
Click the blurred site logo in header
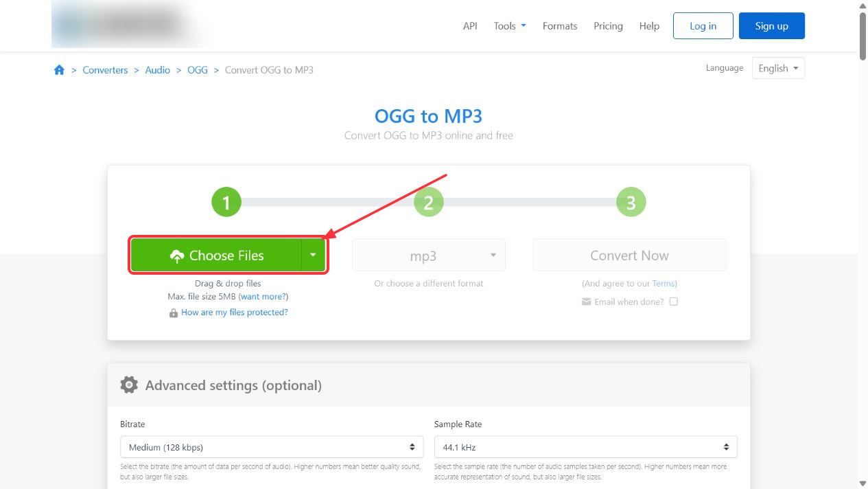(x=130, y=25)
